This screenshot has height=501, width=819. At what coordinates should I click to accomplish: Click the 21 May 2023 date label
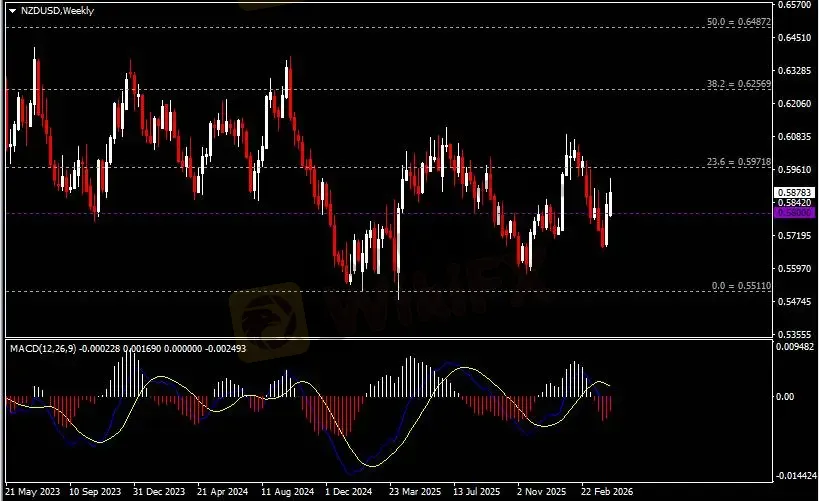pos(32,492)
